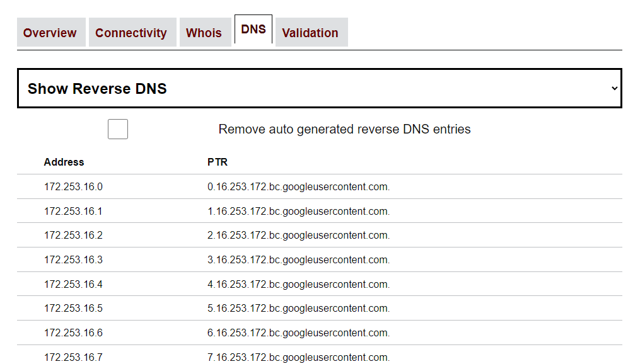628x364 pixels.
Task: Click PTR record 2.16.253.172.bc.googleusercontent.com
Action: pos(298,235)
